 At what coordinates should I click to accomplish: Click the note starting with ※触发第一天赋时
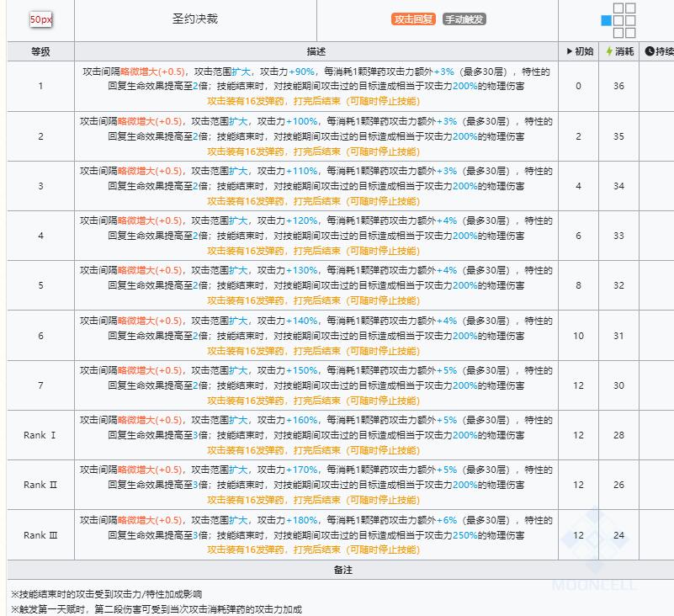point(157,609)
